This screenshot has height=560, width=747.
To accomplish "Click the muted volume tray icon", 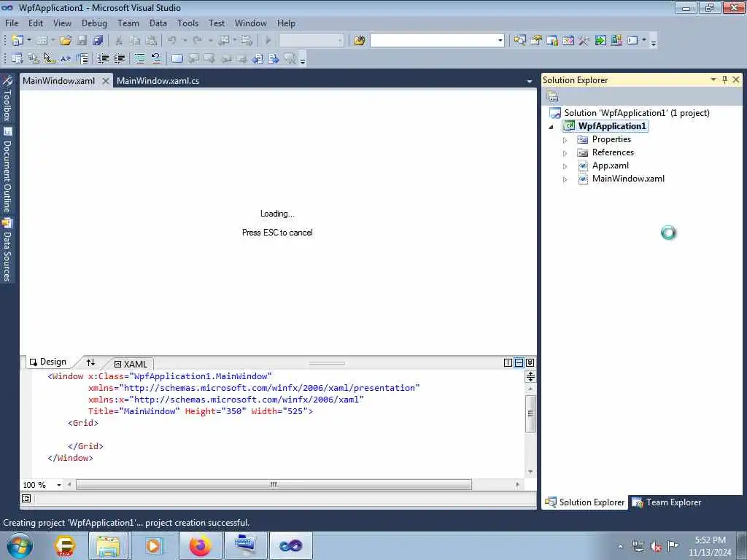I will [x=656, y=546].
